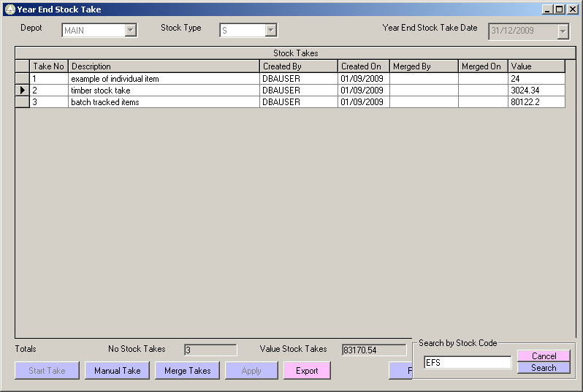583x392 pixels.
Task: Click the Merged On column header
Action: tap(483, 66)
